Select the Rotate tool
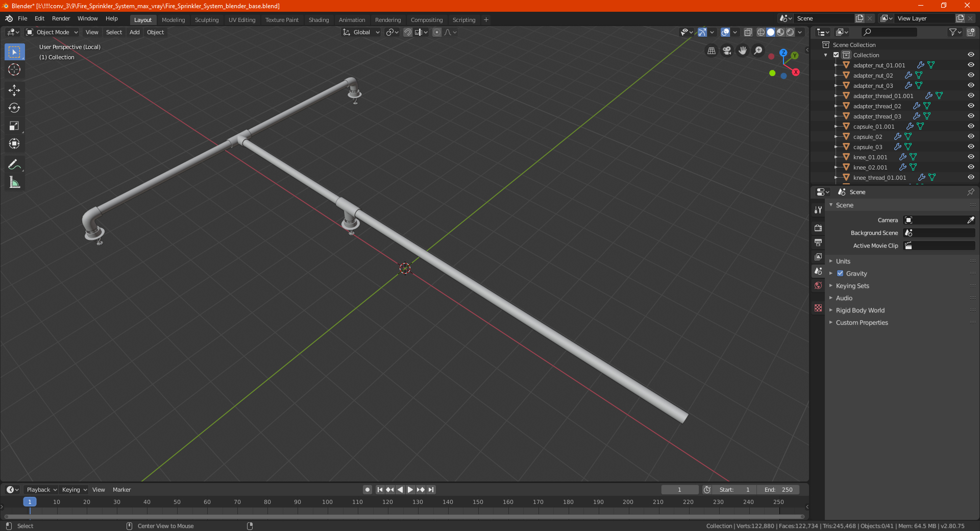The height and width of the screenshot is (531, 980). click(14, 108)
